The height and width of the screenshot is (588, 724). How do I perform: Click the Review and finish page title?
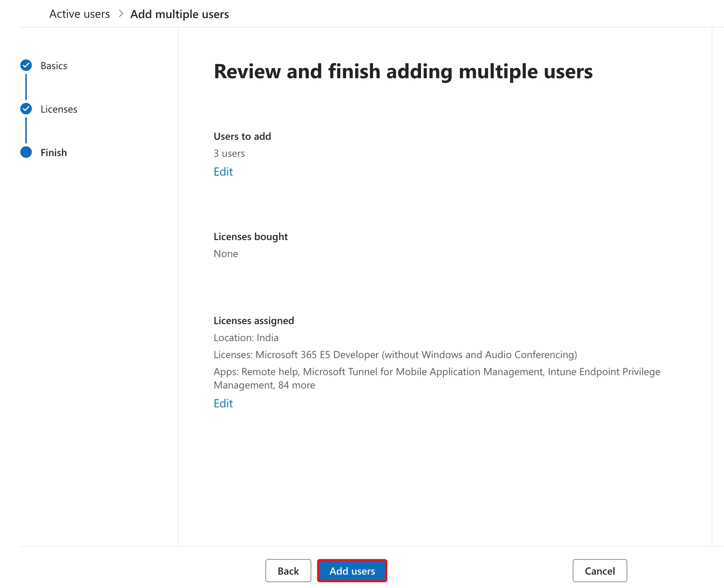(x=403, y=71)
